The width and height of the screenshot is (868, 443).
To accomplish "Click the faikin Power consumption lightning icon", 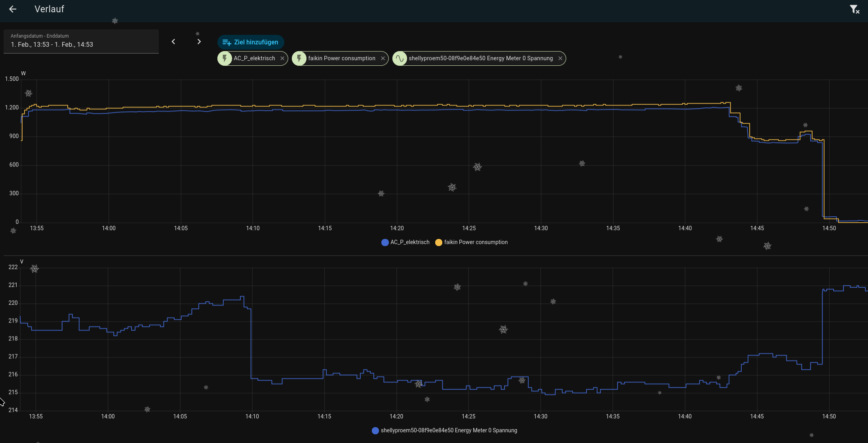I will tap(299, 59).
